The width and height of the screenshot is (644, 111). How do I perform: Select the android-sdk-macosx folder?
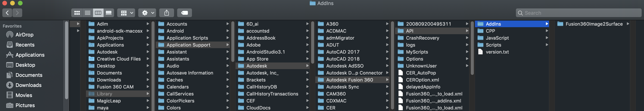[118, 31]
